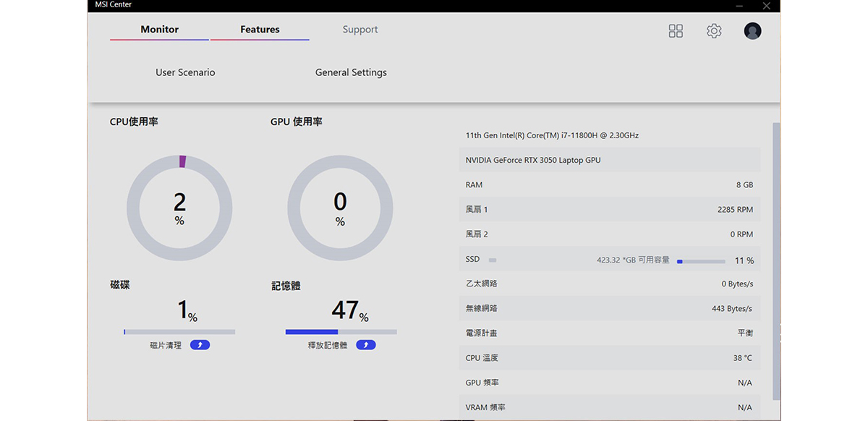The width and height of the screenshot is (868, 421).
Task: Click the GPU usage ring gauge
Action: (340, 208)
